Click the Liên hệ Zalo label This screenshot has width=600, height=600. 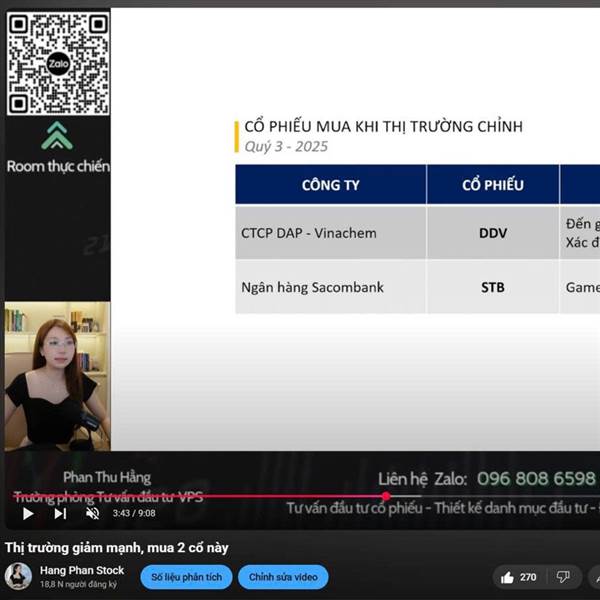point(422,479)
